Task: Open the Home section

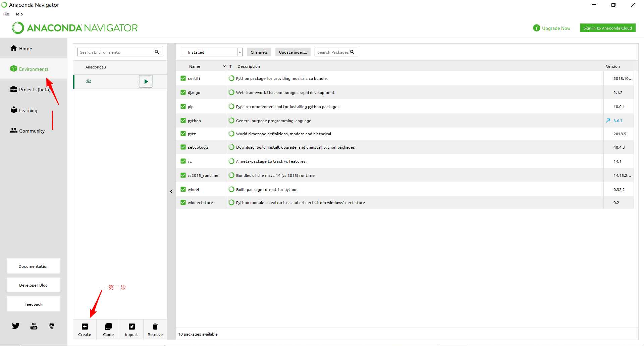Action: tap(34, 48)
